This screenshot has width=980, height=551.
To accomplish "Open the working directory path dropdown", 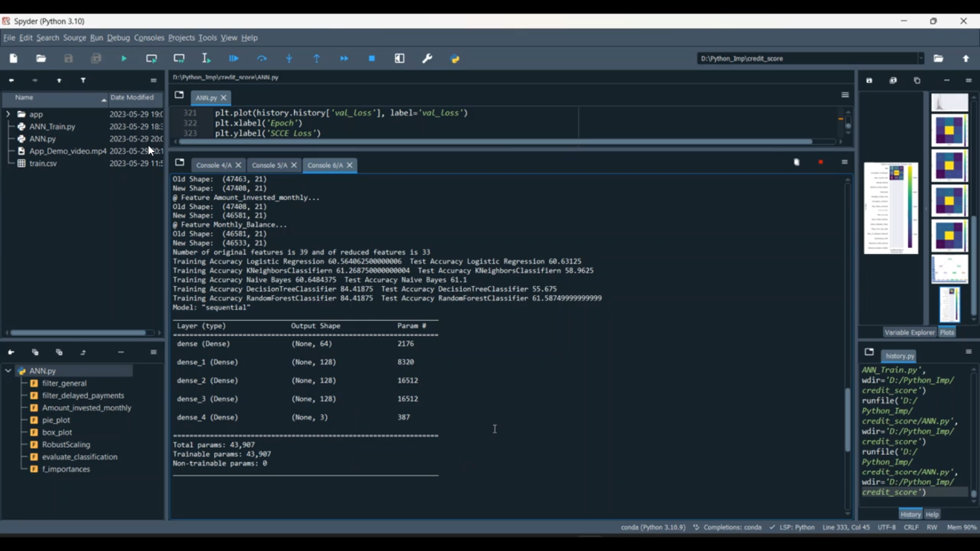I will (x=921, y=59).
